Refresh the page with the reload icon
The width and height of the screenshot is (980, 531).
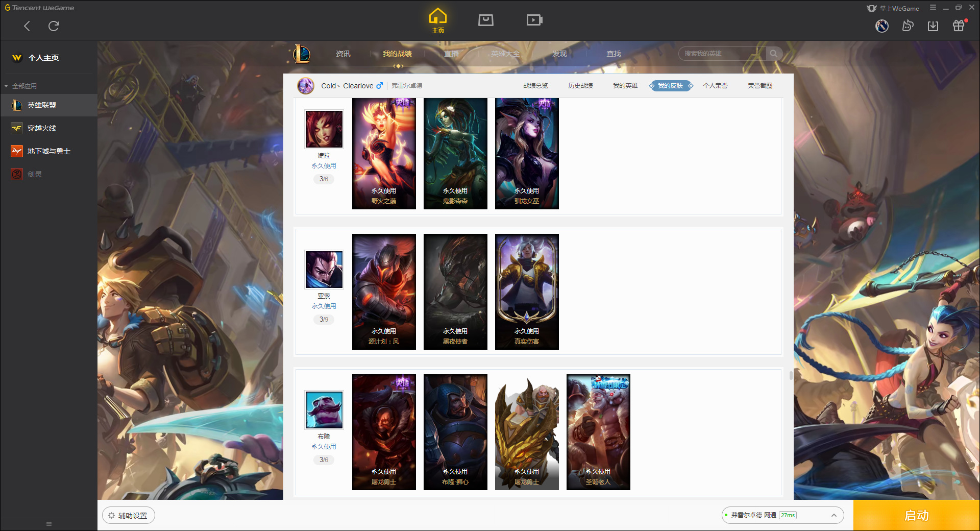[x=54, y=26]
